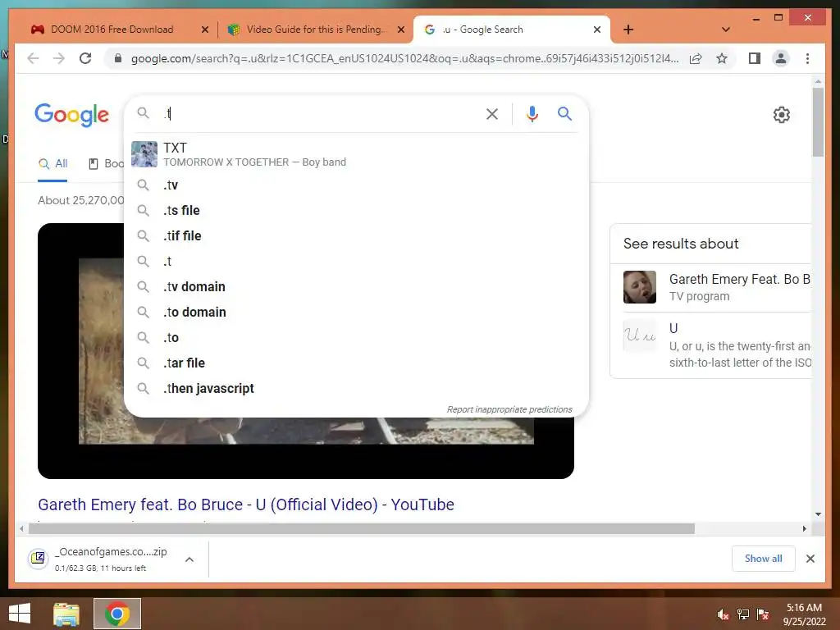Open the Action Center flag icon

pos(763,614)
